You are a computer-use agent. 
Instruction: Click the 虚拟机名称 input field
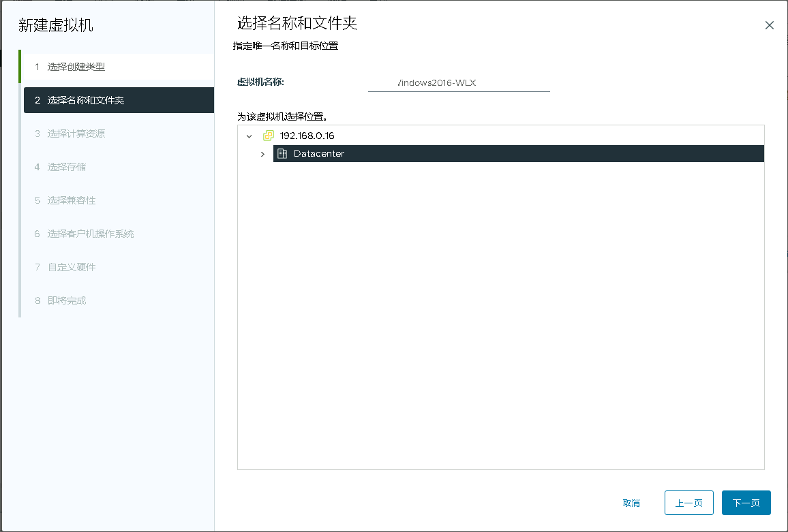click(458, 83)
